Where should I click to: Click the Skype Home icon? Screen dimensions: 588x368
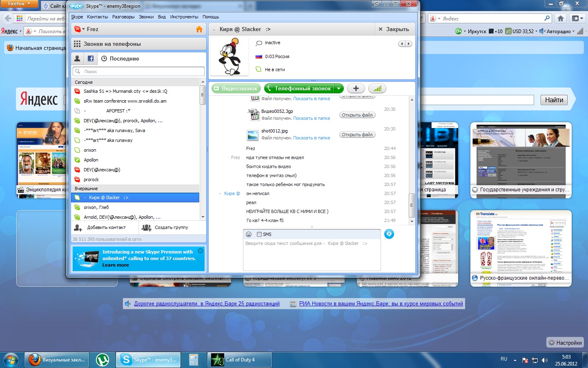point(199,29)
